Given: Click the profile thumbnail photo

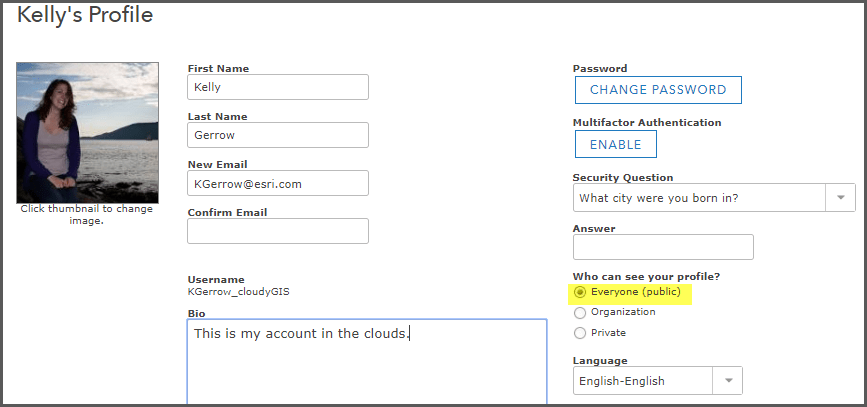Looking at the screenshot, I should click(87, 132).
